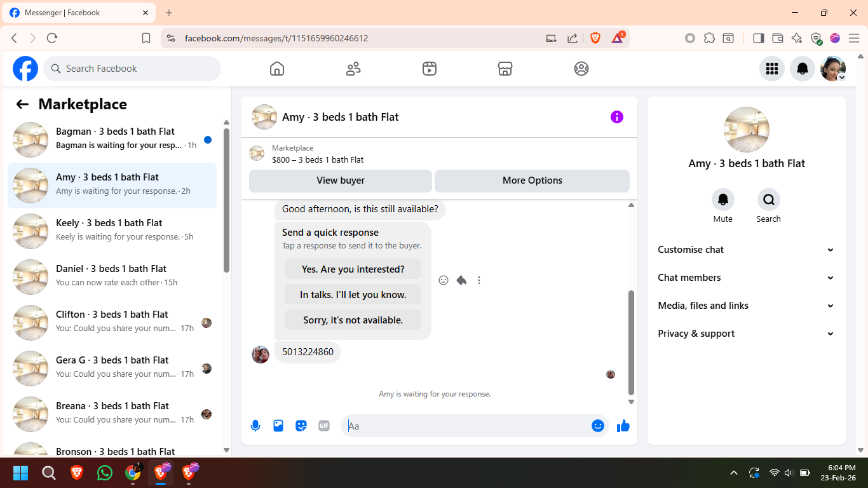Bookmark this page
Viewport: 868px width, 488px height.
(146, 38)
